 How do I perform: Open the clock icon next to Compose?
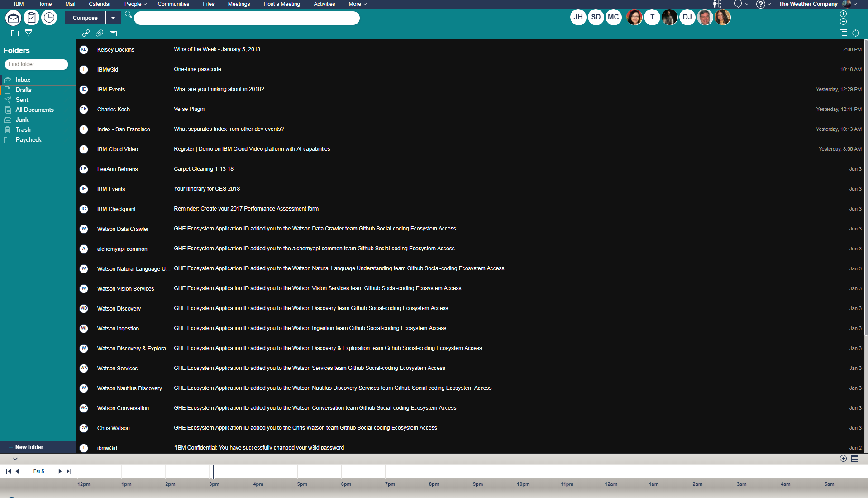(49, 18)
